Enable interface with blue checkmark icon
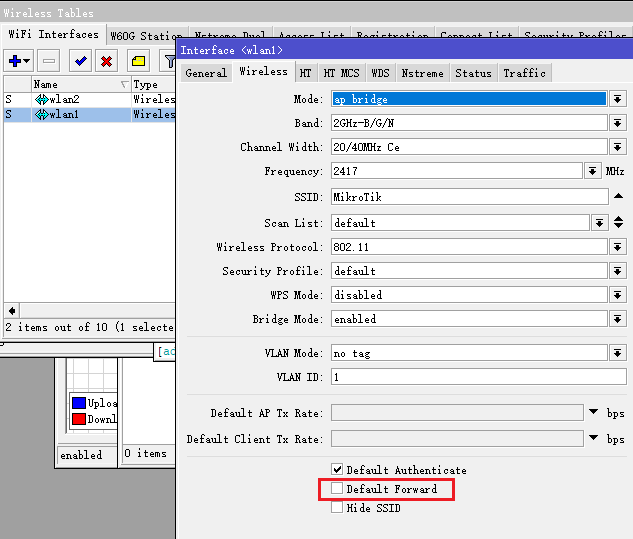 (x=81, y=61)
